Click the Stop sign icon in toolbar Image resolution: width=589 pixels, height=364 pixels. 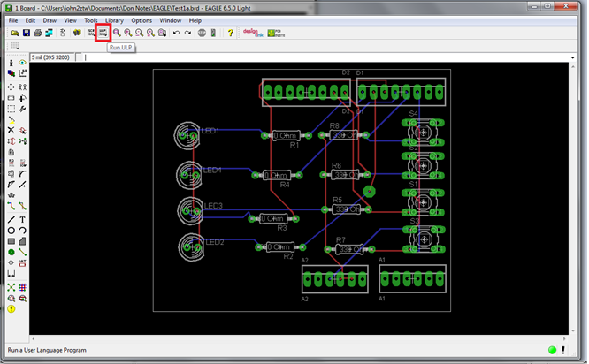coord(202,33)
